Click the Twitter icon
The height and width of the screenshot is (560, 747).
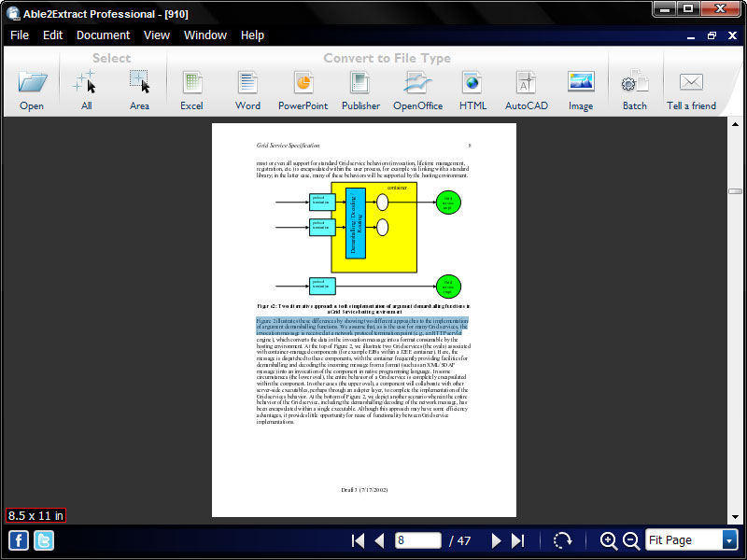(41, 539)
